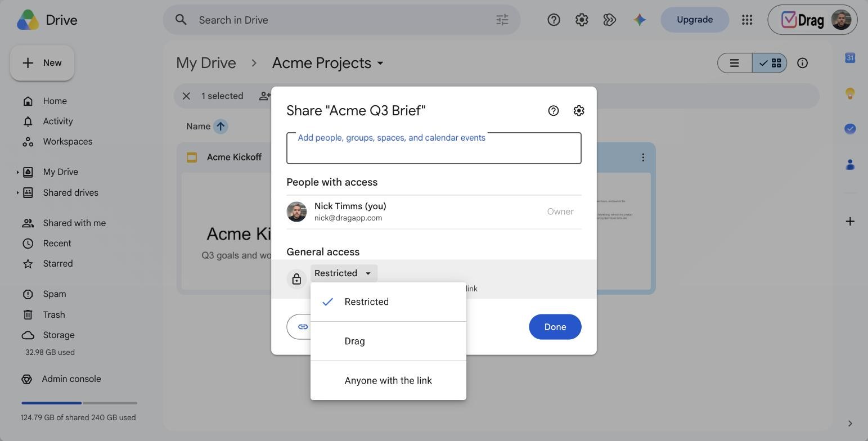The image size is (868, 441).
Task: Open Google apps grid launcher
Action: 747,20
